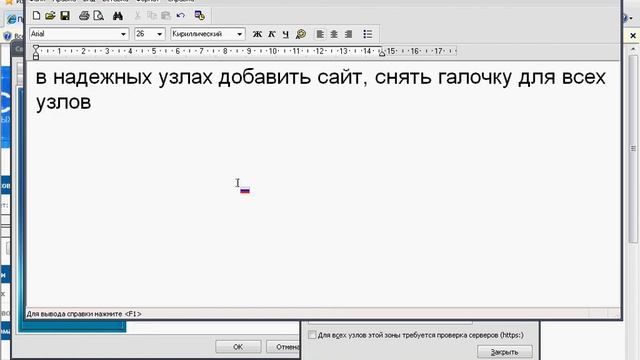Viewport: 640px width, 360px height.
Task: Copy selection using the toolbar Copy icon
Action: (x=152, y=16)
